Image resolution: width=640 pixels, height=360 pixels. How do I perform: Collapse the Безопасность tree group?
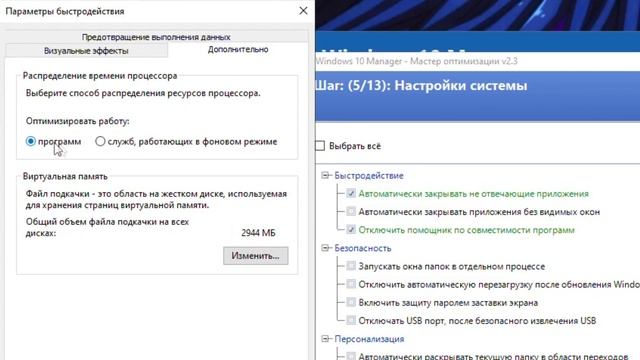(325, 248)
